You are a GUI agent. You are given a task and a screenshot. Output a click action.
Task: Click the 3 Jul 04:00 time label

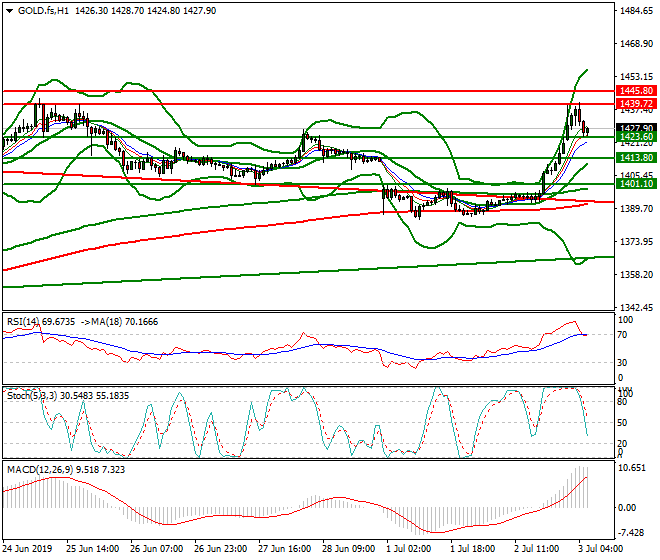point(601,549)
